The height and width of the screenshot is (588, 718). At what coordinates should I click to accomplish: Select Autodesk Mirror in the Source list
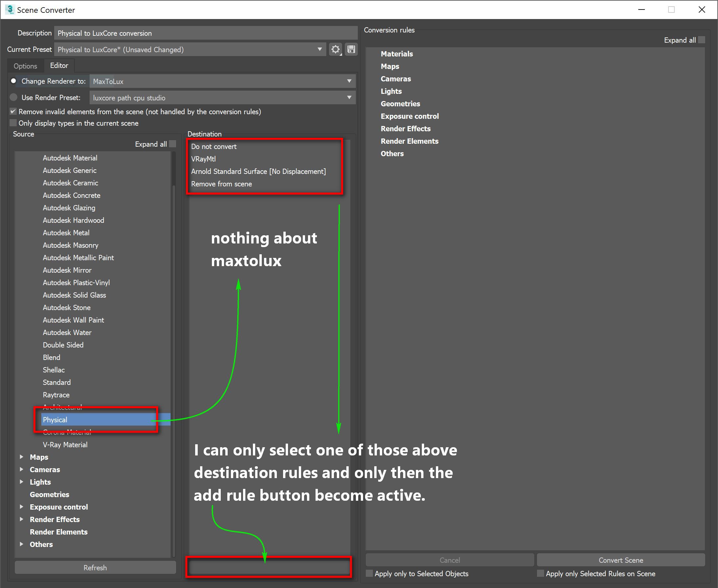[67, 270]
